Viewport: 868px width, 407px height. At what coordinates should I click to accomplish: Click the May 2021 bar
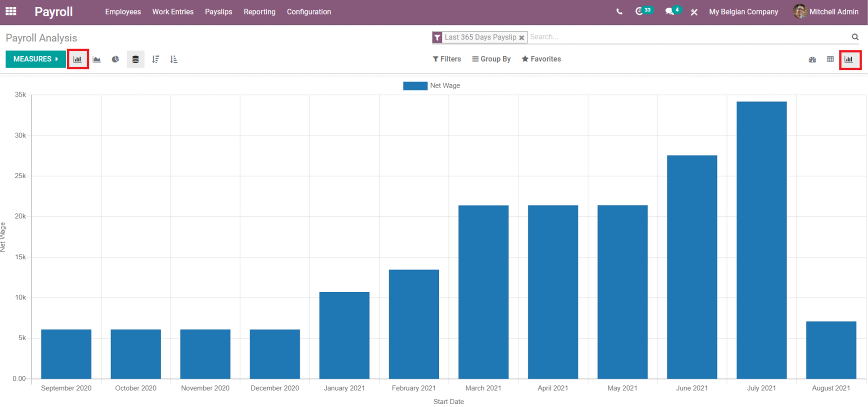tap(623, 292)
